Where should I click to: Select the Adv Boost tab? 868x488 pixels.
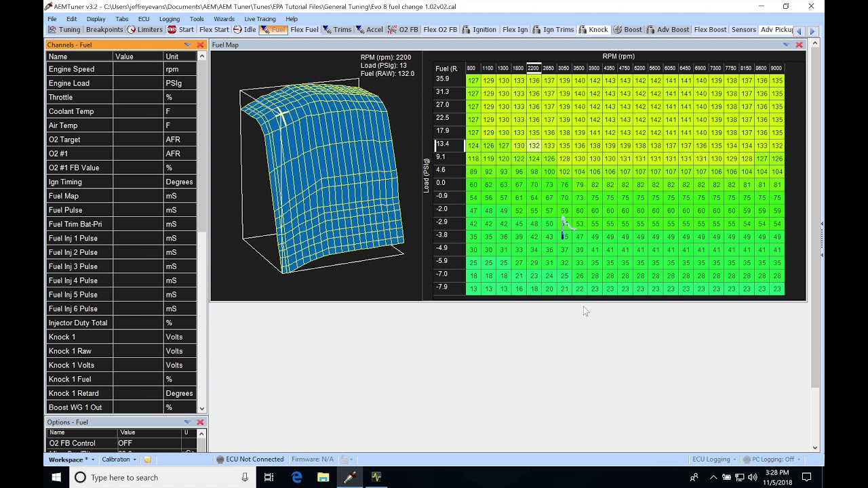(x=668, y=30)
